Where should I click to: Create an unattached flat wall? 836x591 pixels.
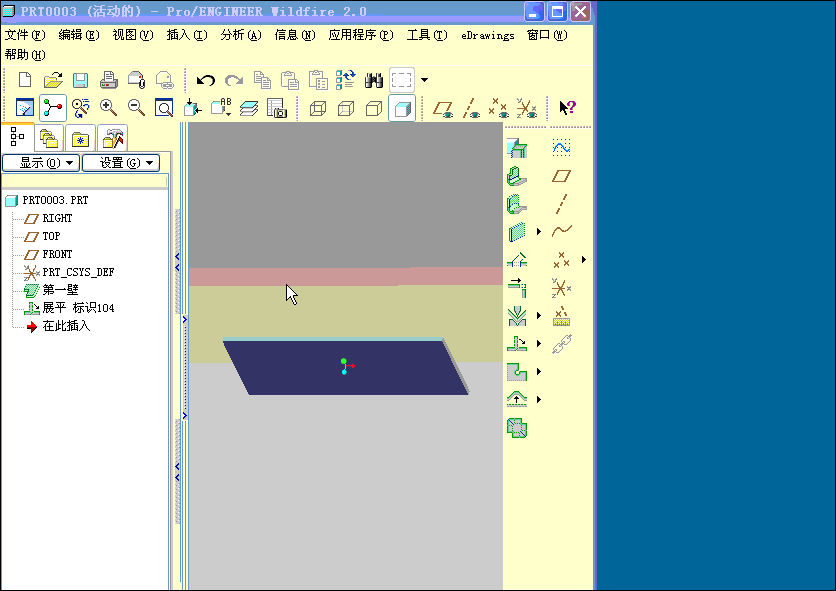point(517,232)
